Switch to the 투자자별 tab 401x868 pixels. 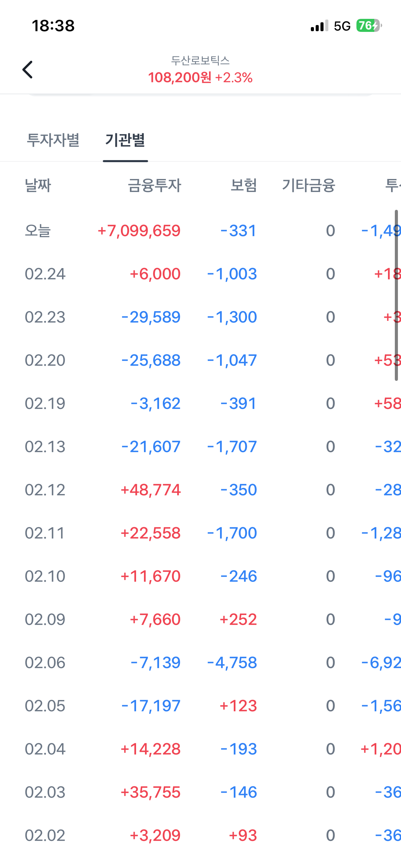tap(53, 140)
